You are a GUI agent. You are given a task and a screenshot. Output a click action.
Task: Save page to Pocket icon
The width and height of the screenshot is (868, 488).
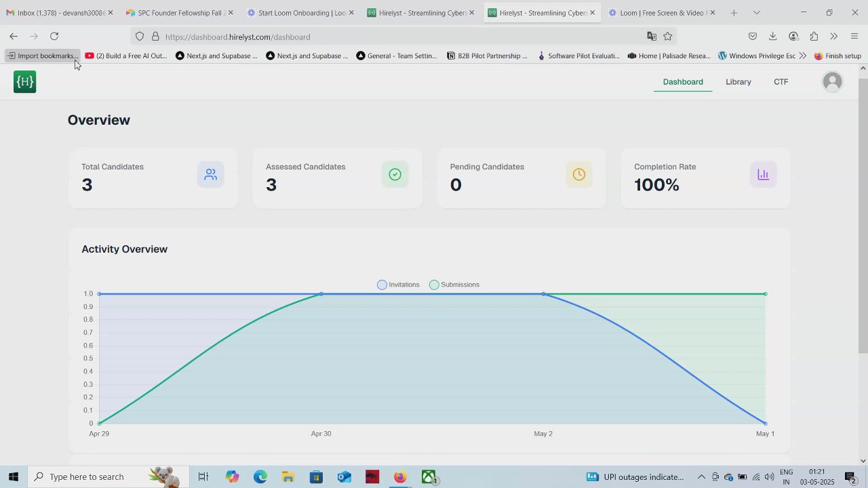(x=753, y=37)
